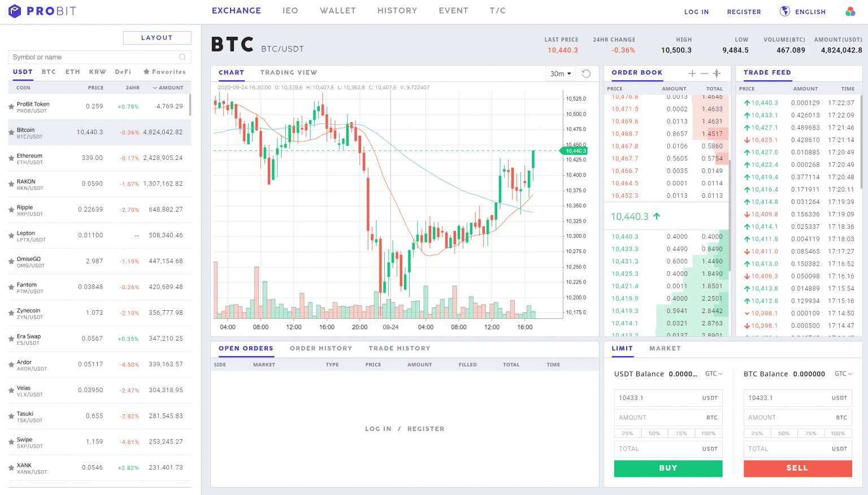Click the colored theme icon in the top-right corner
868x495 pixels.
pos(850,11)
